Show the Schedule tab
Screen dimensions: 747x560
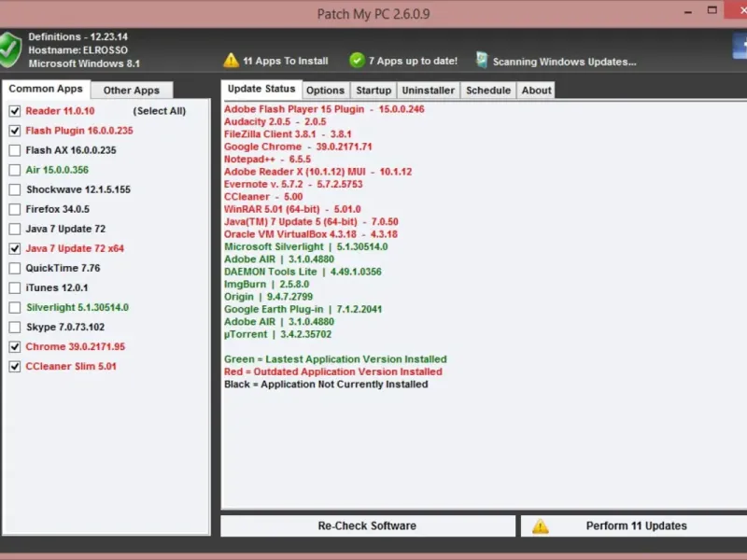pos(488,91)
